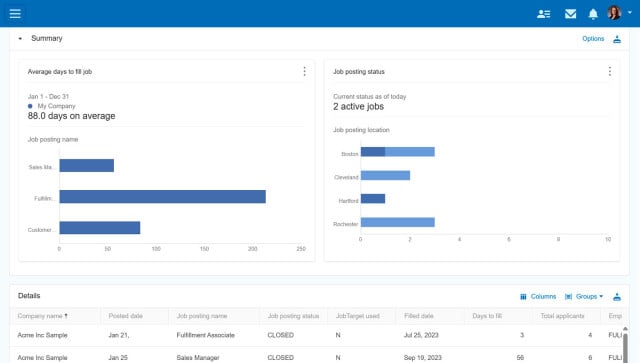640x363 pixels.
Task: Click '2 active jobs' text
Action: [x=358, y=107]
